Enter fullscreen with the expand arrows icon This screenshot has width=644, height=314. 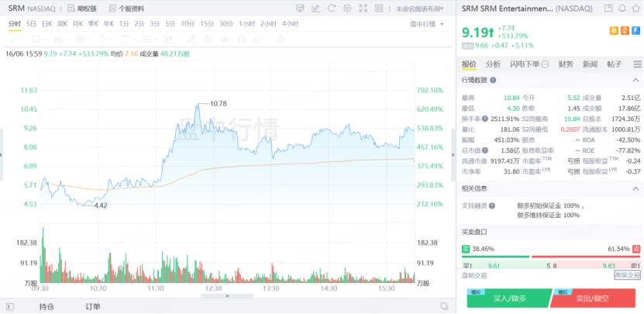click(x=363, y=9)
